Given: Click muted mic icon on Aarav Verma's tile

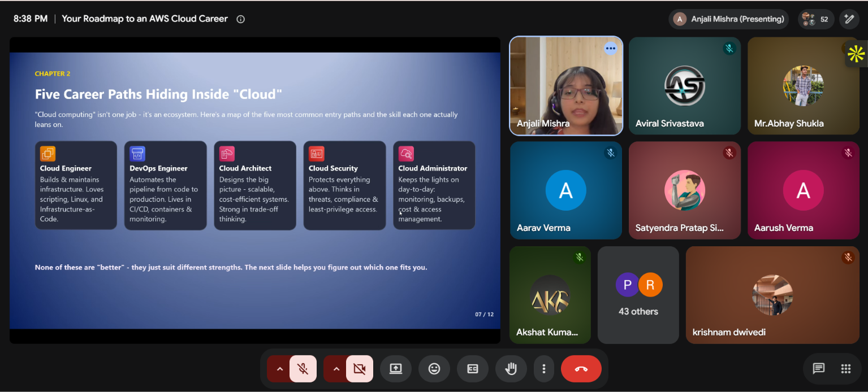Looking at the screenshot, I should [x=610, y=153].
